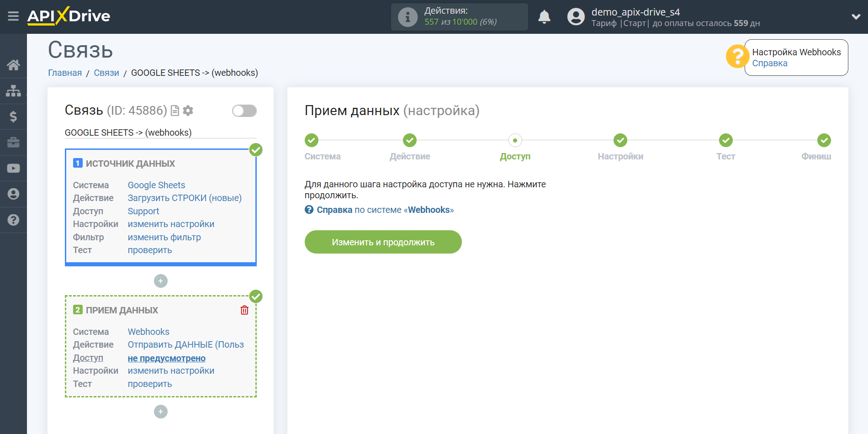This screenshot has width=868, height=434.
Task: Click the yellow help question mark
Action: point(737,56)
